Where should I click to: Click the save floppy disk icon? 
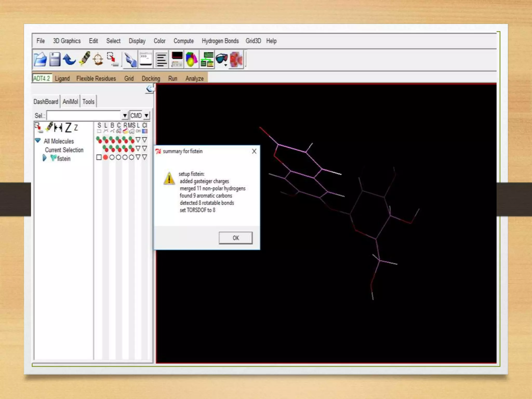click(55, 59)
